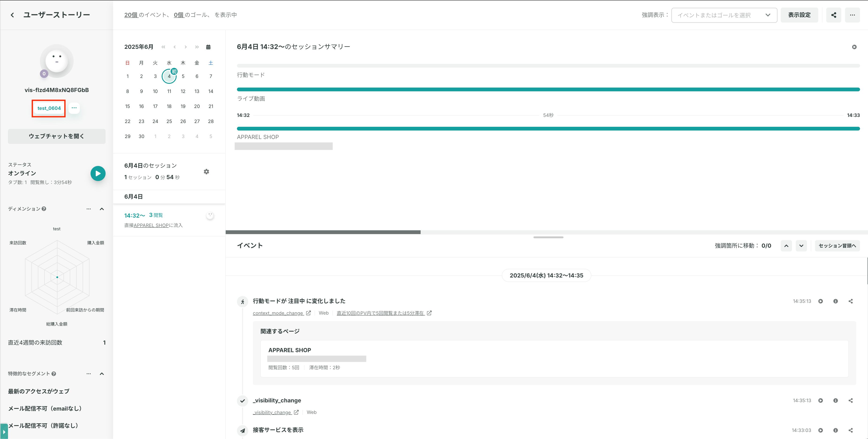868x439 pixels.
Task: Click the ウェブチャットを開く button
Action: (x=57, y=136)
